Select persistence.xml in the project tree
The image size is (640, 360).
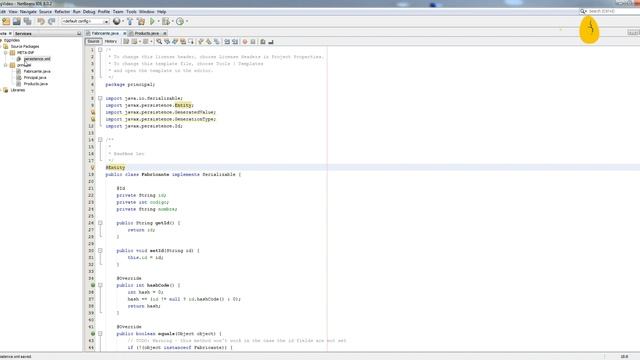(x=37, y=59)
